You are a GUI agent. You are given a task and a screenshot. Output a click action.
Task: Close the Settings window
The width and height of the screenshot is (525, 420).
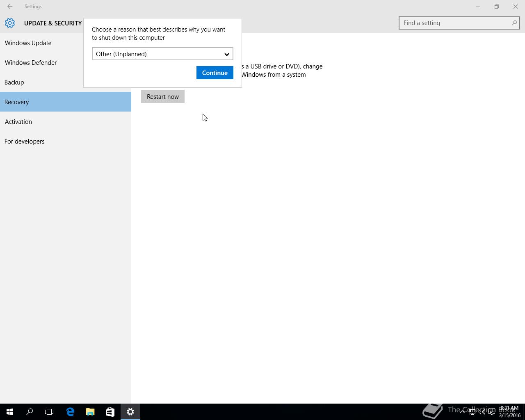click(516, 7)
